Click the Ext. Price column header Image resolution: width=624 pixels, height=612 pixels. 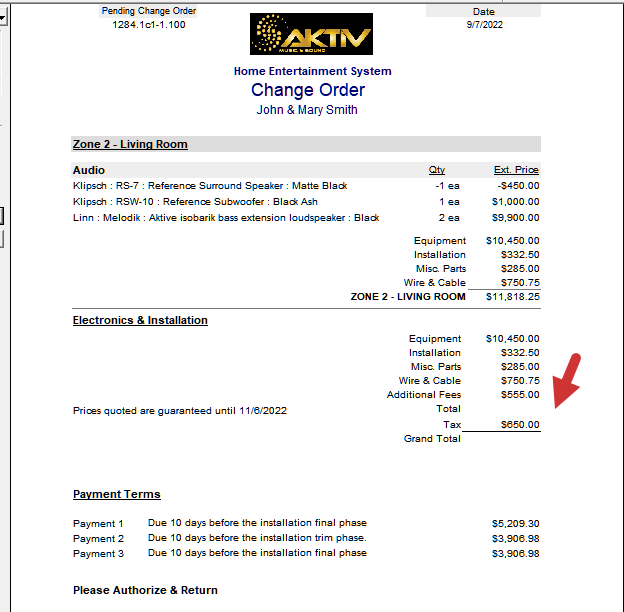tap(516, 170)
